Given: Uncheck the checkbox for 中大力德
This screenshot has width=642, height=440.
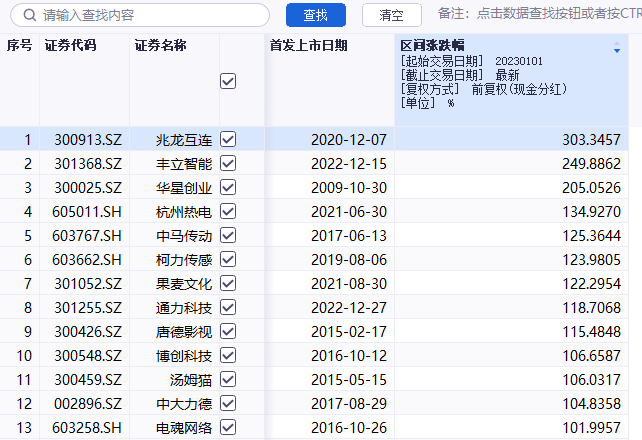Looking at the screenshot, I should (228, 403).
